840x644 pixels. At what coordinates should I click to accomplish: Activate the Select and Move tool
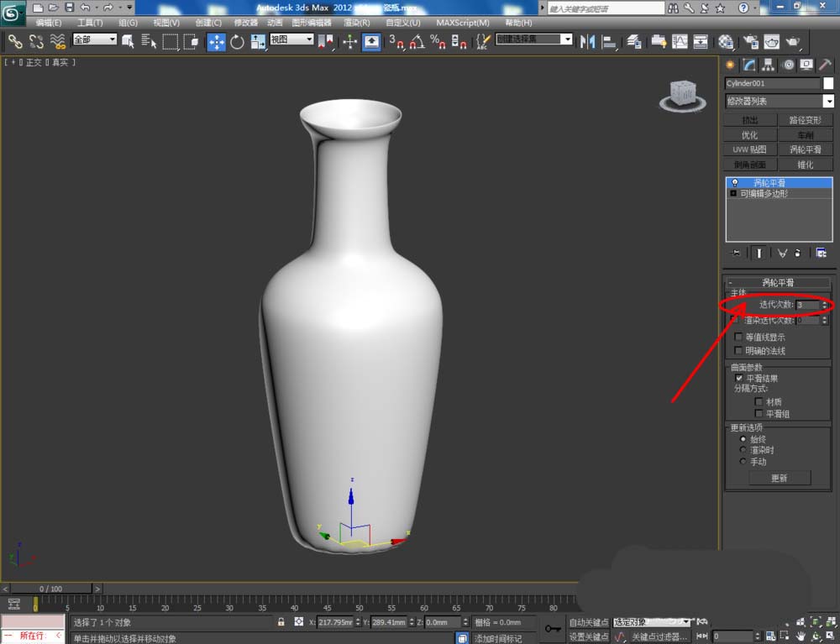(x=216, y=41)
